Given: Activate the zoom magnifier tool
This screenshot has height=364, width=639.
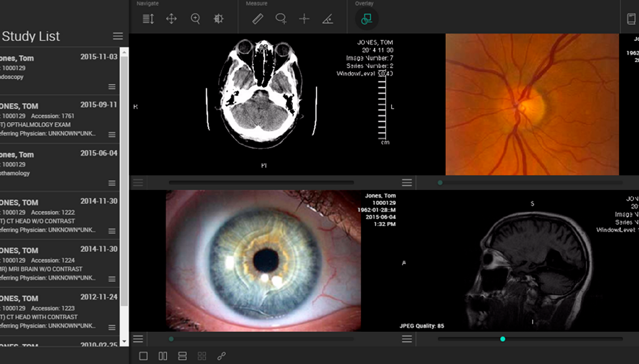Looking at the screenshot, I should point(195,19).
